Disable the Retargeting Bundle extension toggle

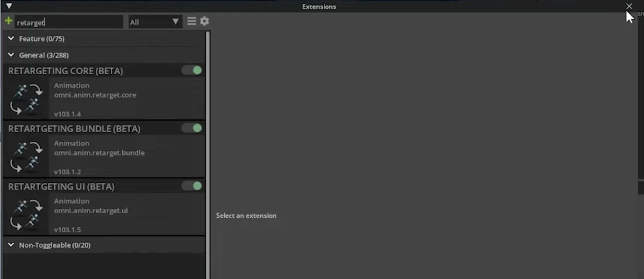(192, 128)
